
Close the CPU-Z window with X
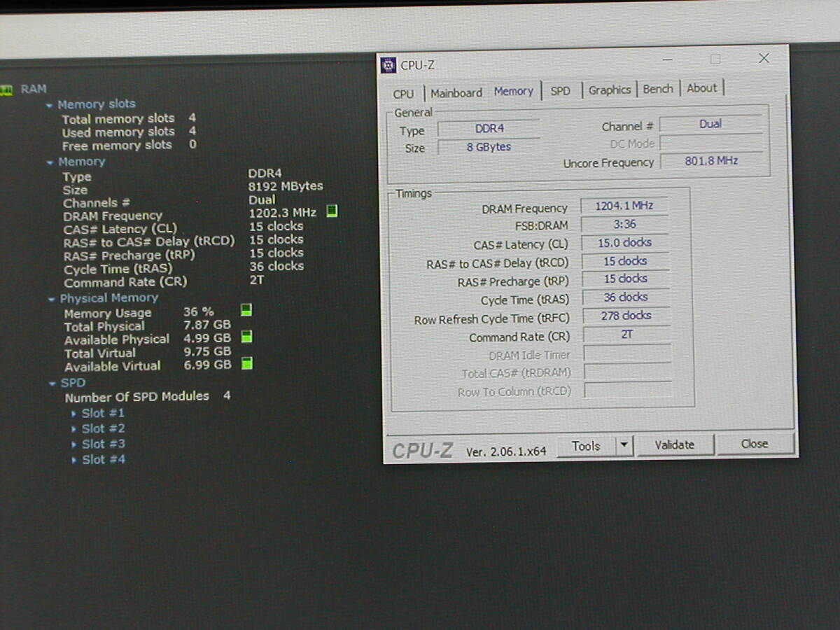(x=764, y=58)
